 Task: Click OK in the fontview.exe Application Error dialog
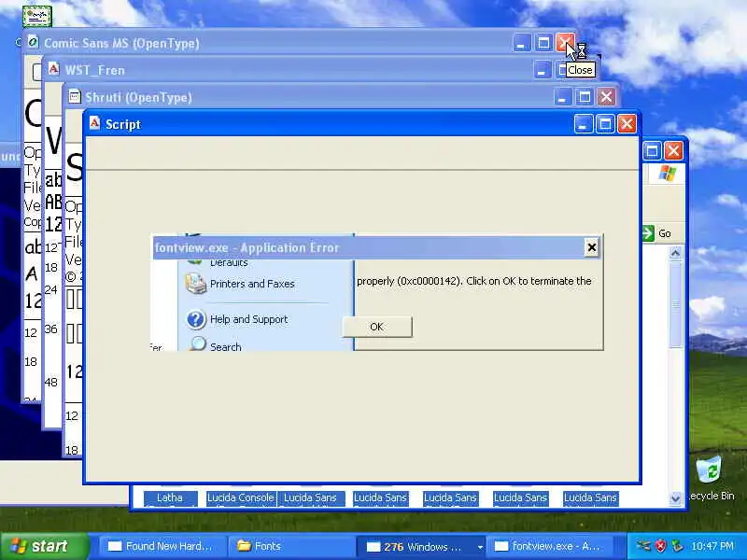click(377, 327)
